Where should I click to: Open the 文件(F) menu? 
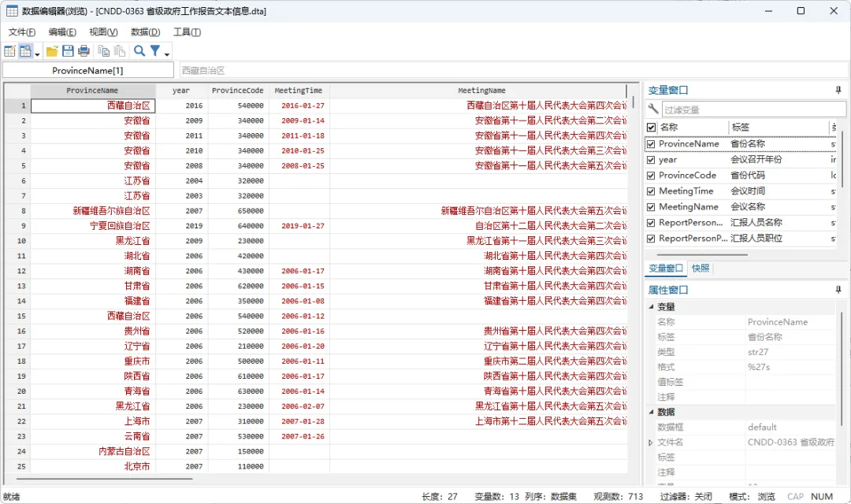[x=22, y=32]
